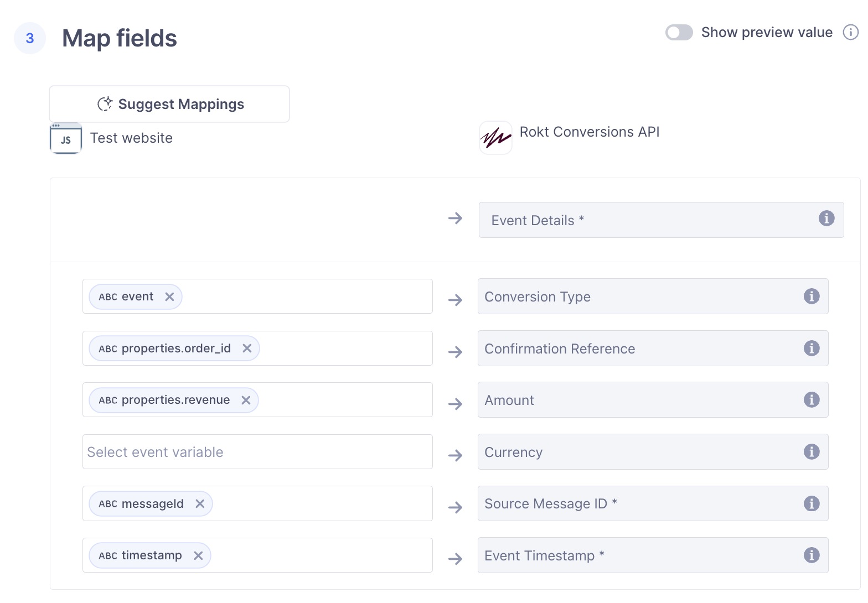Open Source Message ID info icon

tap(811, 504)
